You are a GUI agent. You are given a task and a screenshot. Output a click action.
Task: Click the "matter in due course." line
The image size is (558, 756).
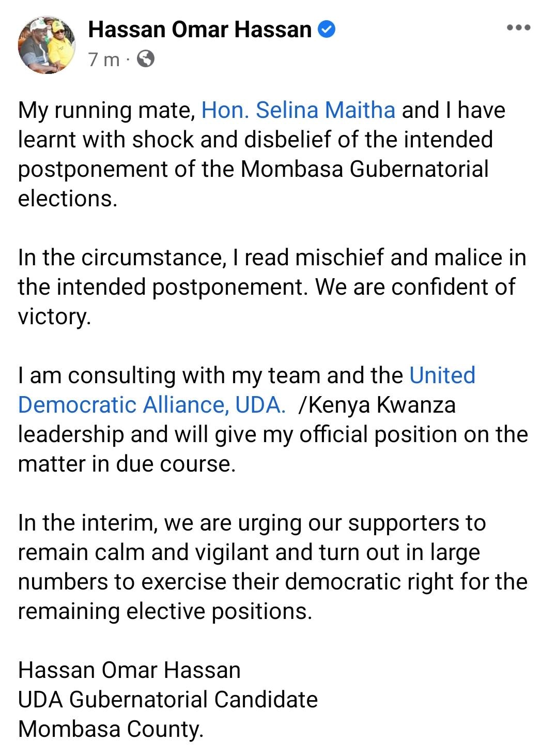click(x=127, y=464)
